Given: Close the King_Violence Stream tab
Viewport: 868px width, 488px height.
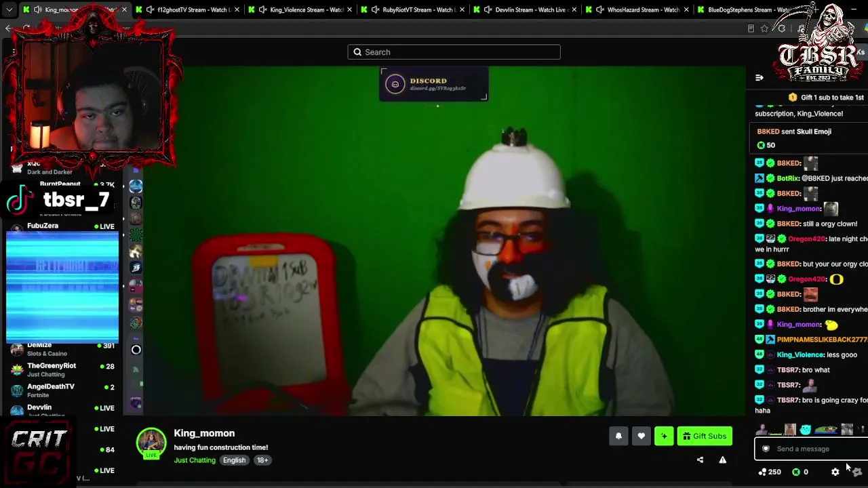Looking at the screenshot, I should (x=349, y=9).
